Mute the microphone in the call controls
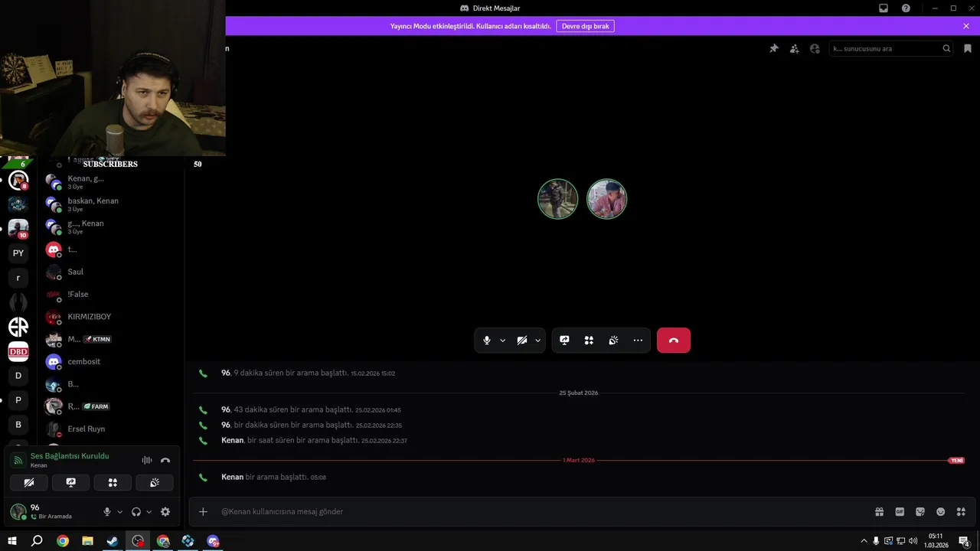Viewport: 980px width, 551px height. pyautogui.click(x=487, y=341)
